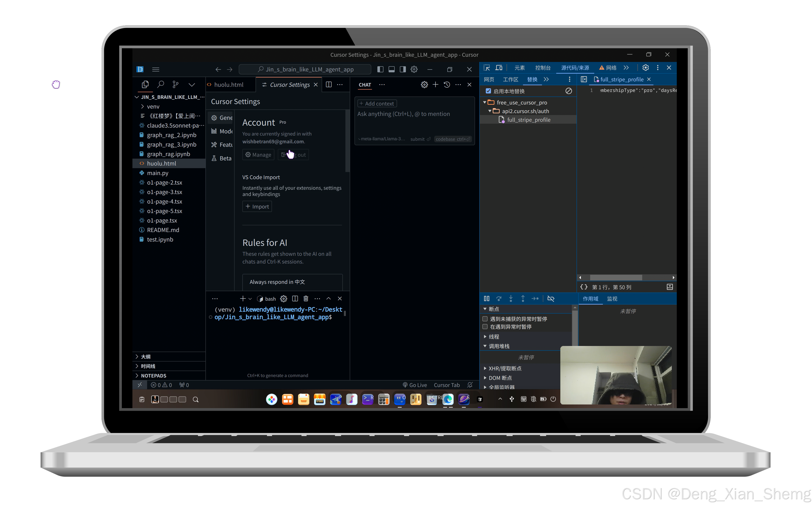Collapse the free_use_cursor_pro folder
This screenshot has height=507, width=812.
click(485, 102)
